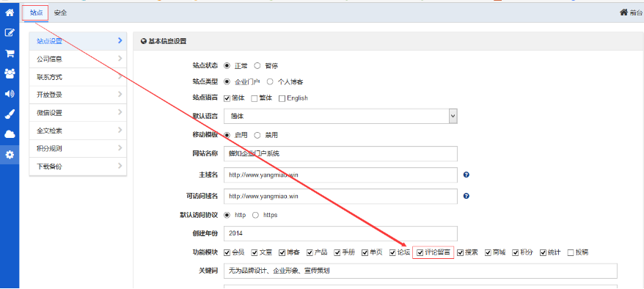Image resolution: width=644 pixels, height=289 pixels.
Task: Toggle the 统计 module checkbox
Action: click(x=544, y=253)
